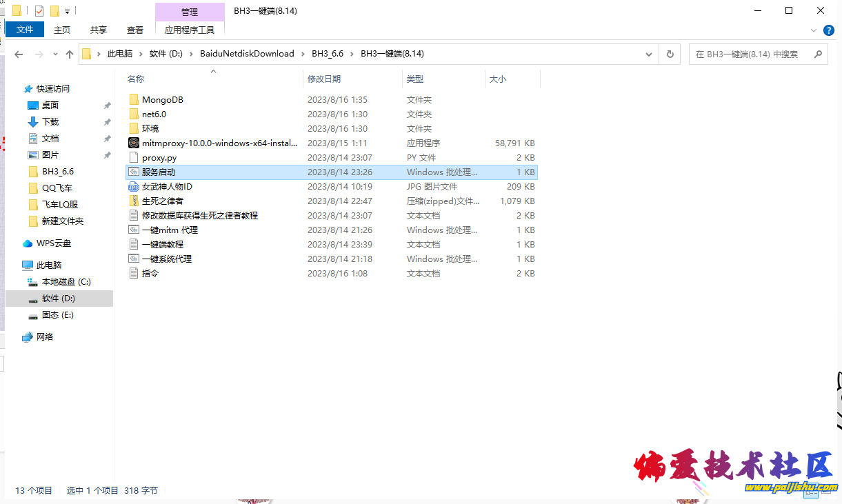Click the net6.0 folder icon
Viewport: 842px width, 504px height.
[134, 114]
